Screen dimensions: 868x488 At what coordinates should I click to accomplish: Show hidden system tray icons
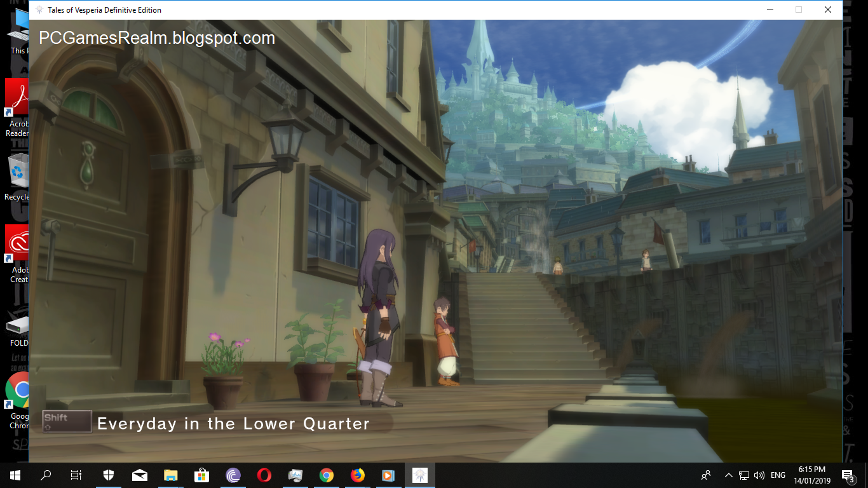pyautogui.click(x=728, y=475)
